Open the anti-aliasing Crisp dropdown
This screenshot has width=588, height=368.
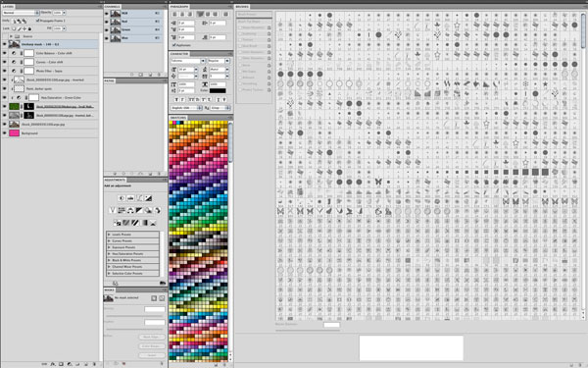(x=220, y=108)
